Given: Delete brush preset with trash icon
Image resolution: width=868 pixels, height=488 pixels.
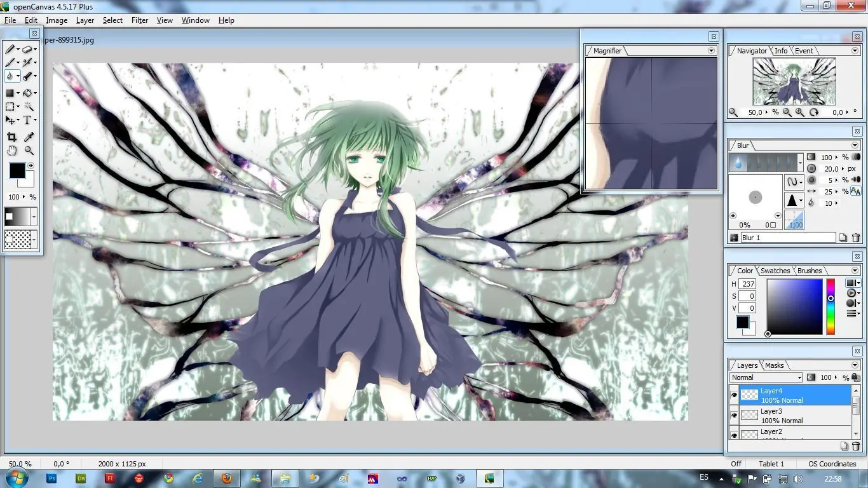Looking at the screenshot, I should point(856,238).
